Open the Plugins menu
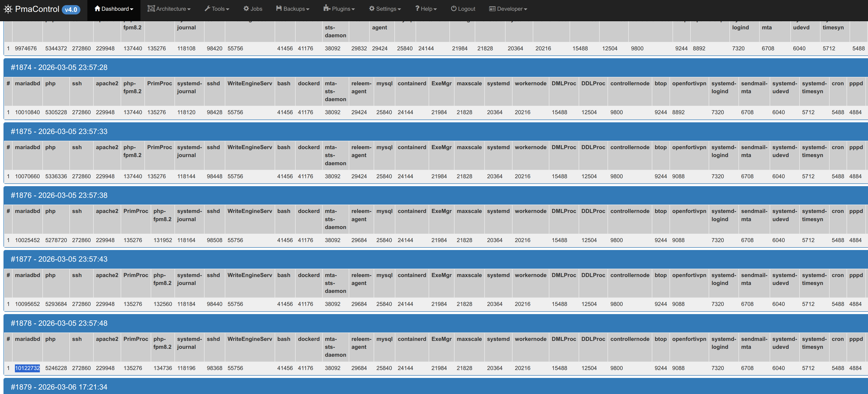This screenshot has height=394, width=868. 341,9
